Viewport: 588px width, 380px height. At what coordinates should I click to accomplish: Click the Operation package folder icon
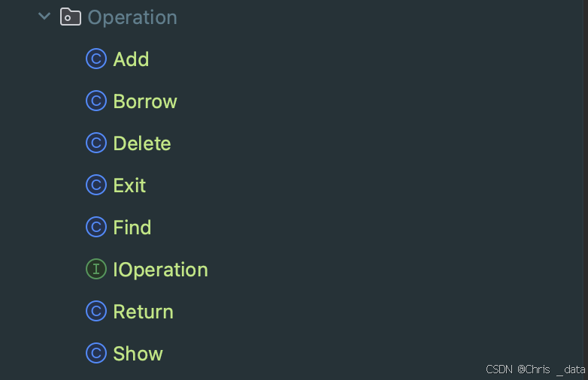pos(71,17)
